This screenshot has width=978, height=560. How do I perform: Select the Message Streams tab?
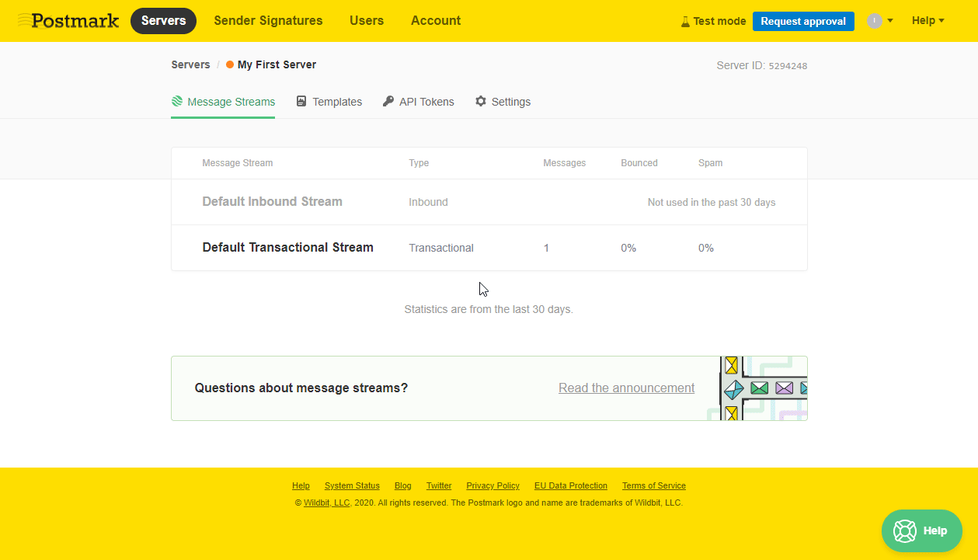[223, 102]
